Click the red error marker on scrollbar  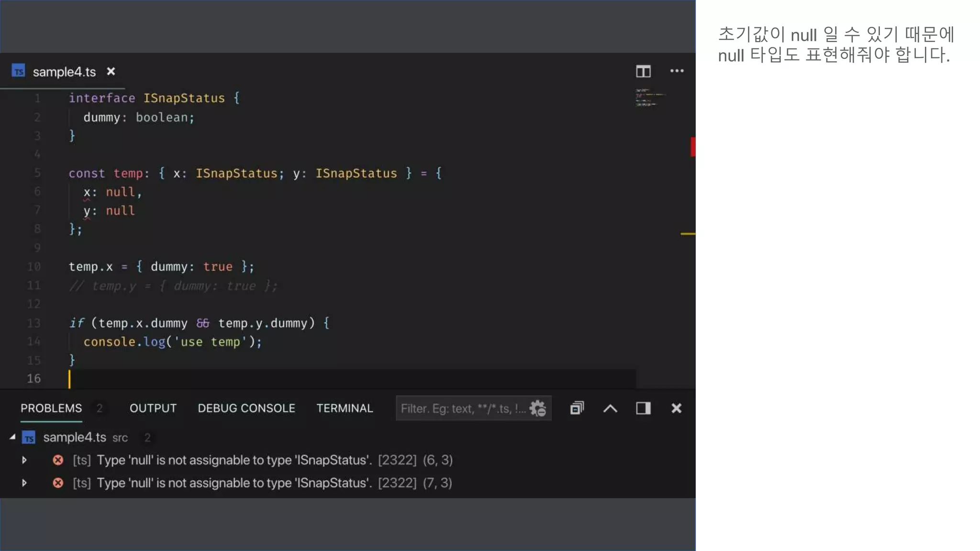coord(692,147)
